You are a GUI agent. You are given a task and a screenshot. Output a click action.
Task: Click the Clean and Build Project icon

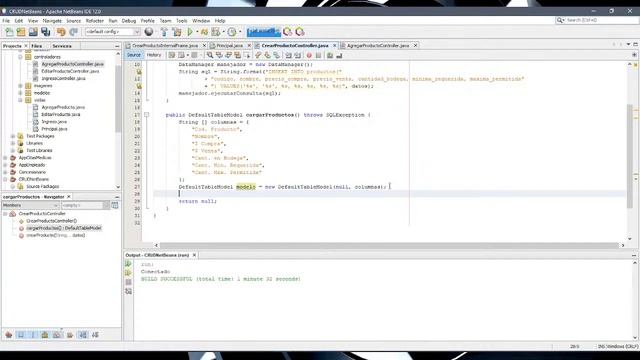(x=177, y=32)
